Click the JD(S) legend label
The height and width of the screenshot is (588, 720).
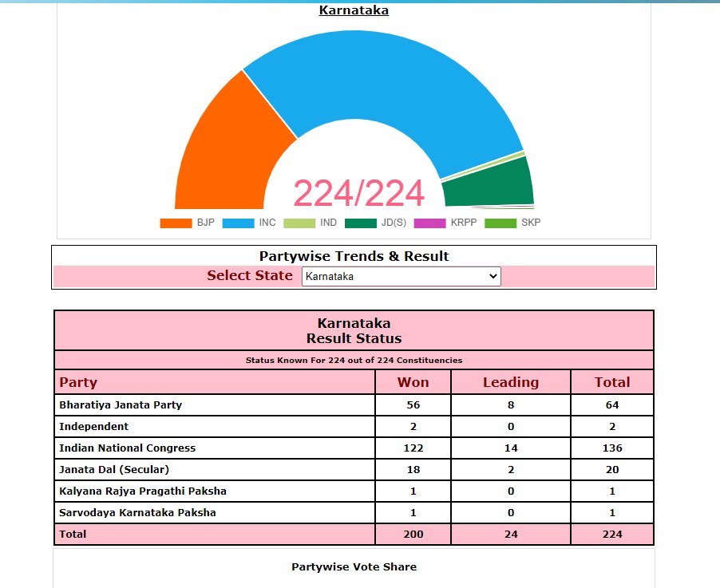pyautogui.click(x=394, y=223)
